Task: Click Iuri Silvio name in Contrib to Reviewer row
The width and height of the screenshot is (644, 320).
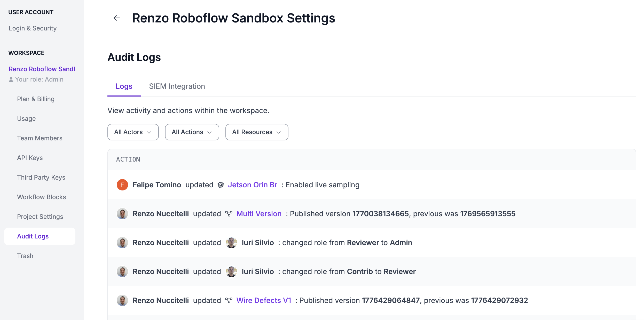Action: [258, 271]
